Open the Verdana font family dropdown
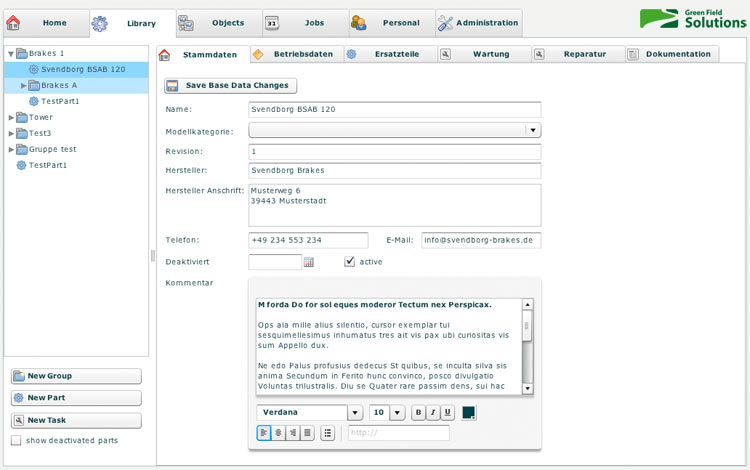750x470 pixels. pyautogui.click(x=354, y=412)
